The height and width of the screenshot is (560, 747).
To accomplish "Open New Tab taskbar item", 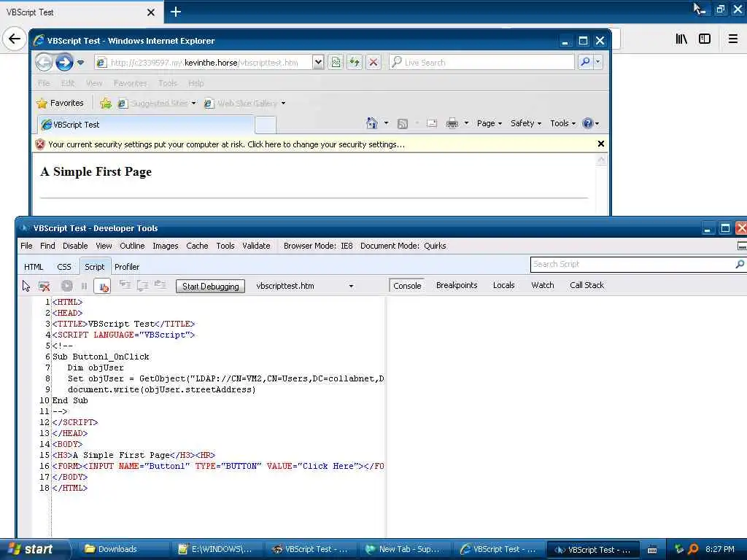I will (403, 549).
